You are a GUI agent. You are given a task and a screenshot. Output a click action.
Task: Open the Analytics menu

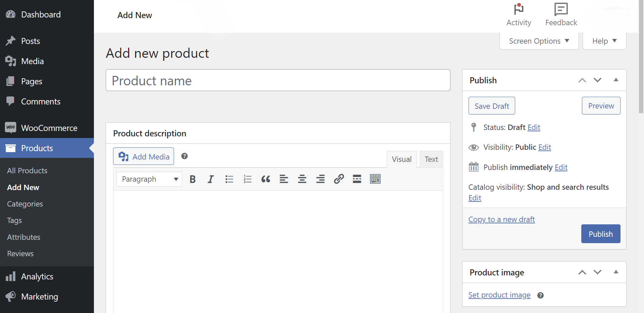tap(47, 276)
